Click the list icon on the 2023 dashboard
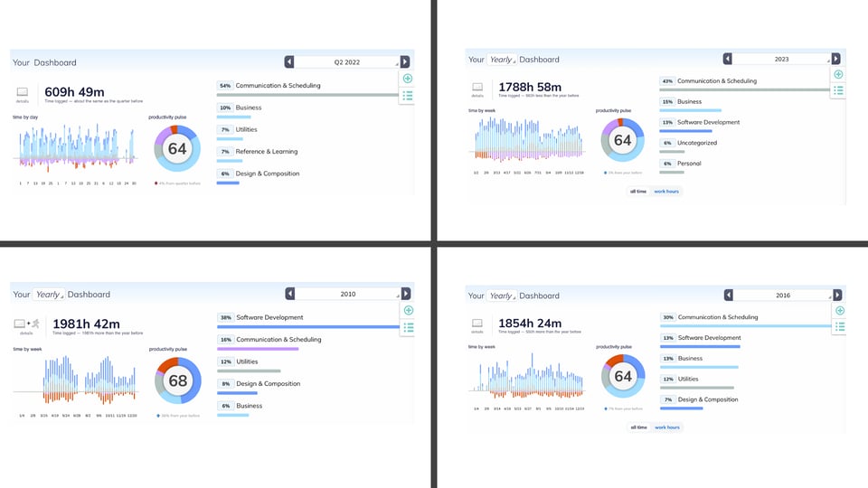Viewport: 868px width, 488px height. click(x=838, y=90)
